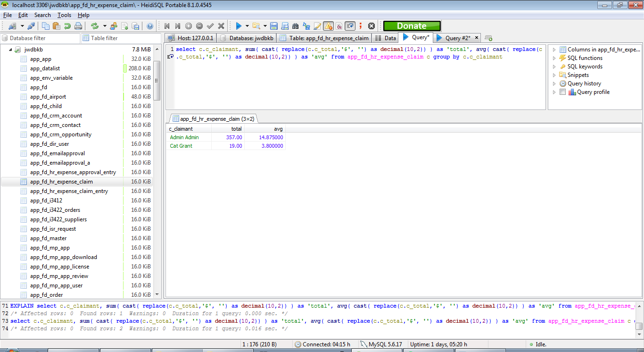Click the binoculars Find text icon
The height and width of the screenshot is (352, 644).
pyautogui.click(x=296, y=26)
